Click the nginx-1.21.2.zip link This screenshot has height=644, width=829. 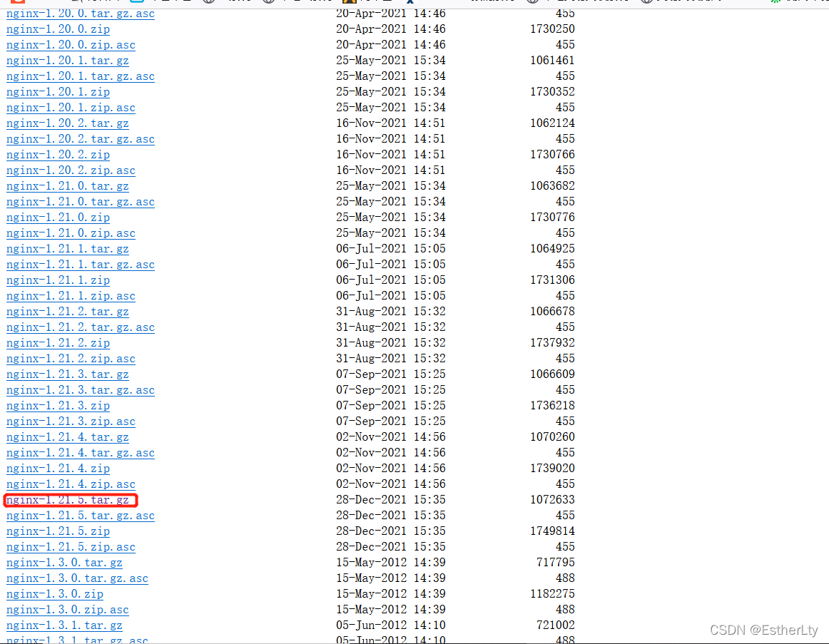point(59,343)
